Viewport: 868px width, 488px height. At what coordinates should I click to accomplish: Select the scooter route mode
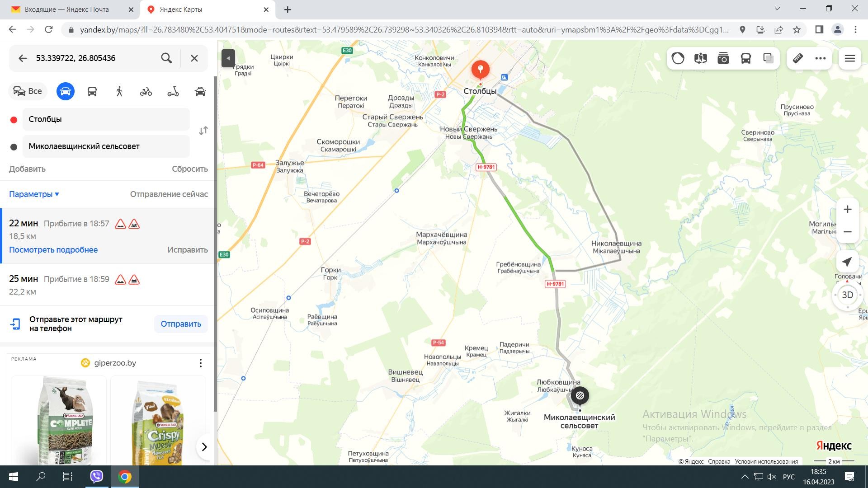pyautogui.click(x=173, y=91)
